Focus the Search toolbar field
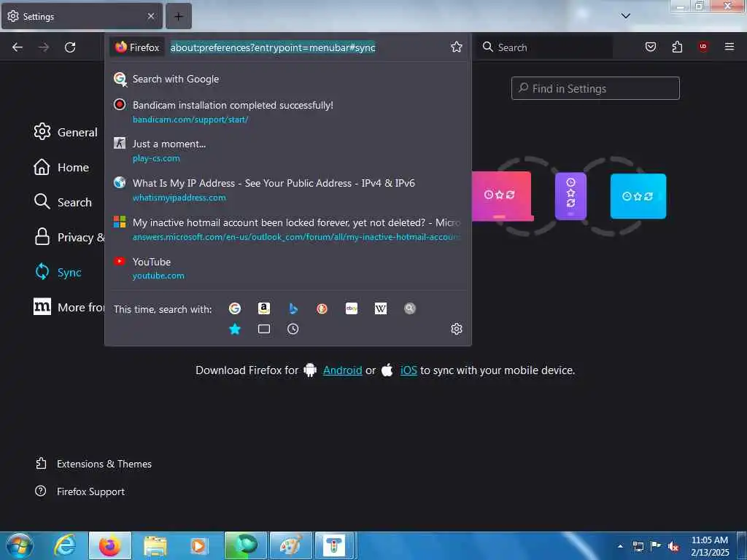747x560 pixels. 544,47
